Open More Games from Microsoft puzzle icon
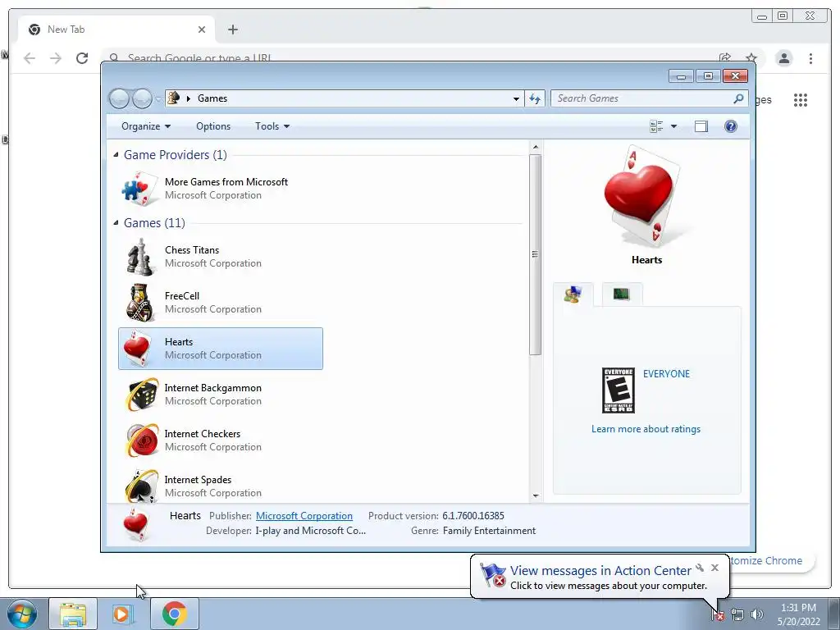Screen dimensions: 840x630 click(139, 189)
